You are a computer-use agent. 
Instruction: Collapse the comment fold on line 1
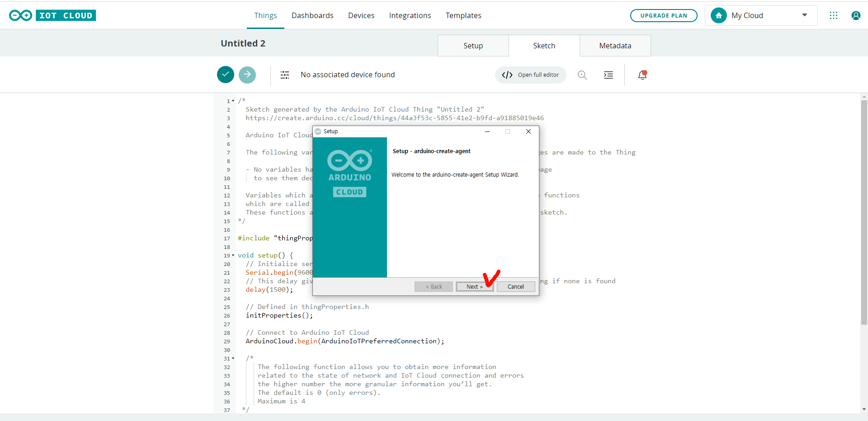[233, 101]
